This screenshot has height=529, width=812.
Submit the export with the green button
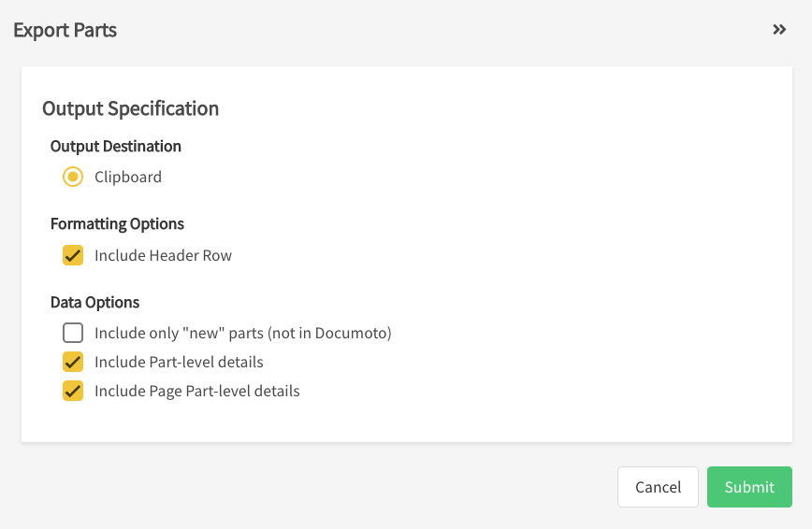coord(749,487)
